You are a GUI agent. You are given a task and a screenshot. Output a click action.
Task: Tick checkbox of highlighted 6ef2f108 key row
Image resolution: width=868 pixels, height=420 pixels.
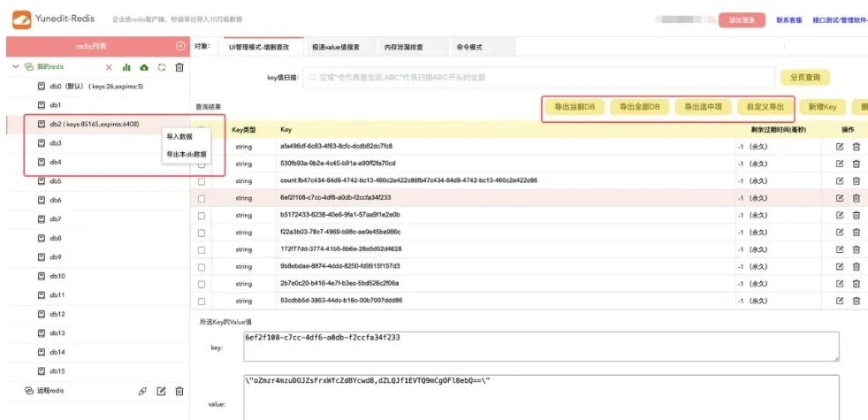[202, 198]
